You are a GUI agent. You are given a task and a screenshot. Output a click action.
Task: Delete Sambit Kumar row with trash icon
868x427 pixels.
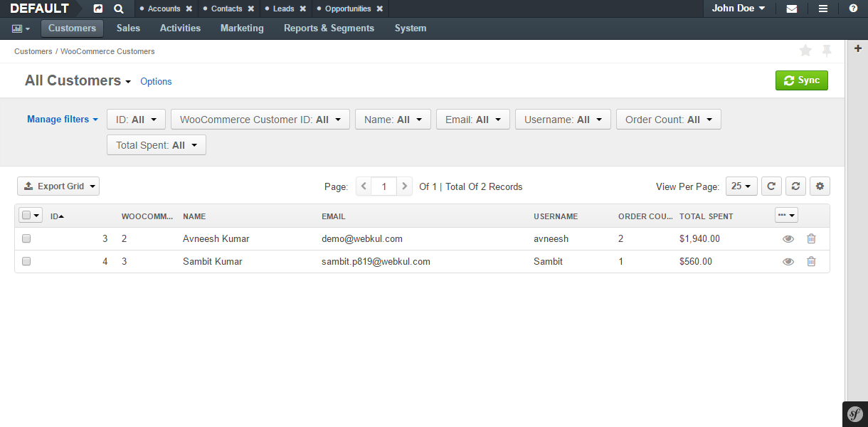[811, 262]
